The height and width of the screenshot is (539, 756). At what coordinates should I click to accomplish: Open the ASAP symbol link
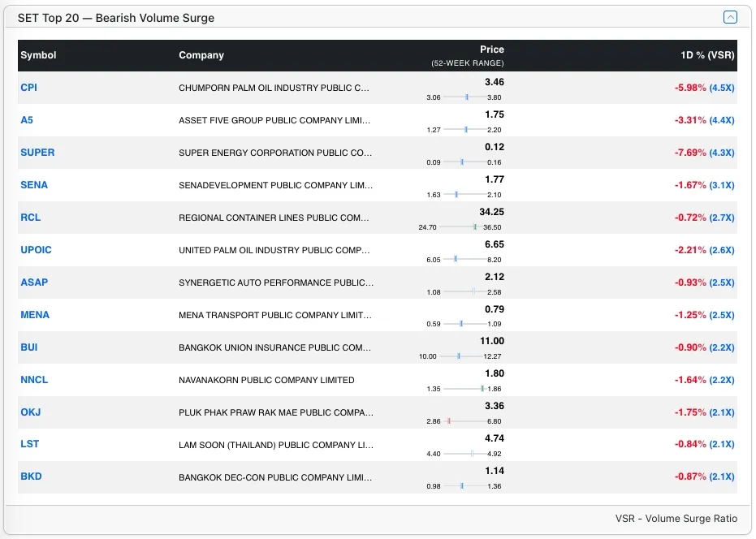point(34,282)
